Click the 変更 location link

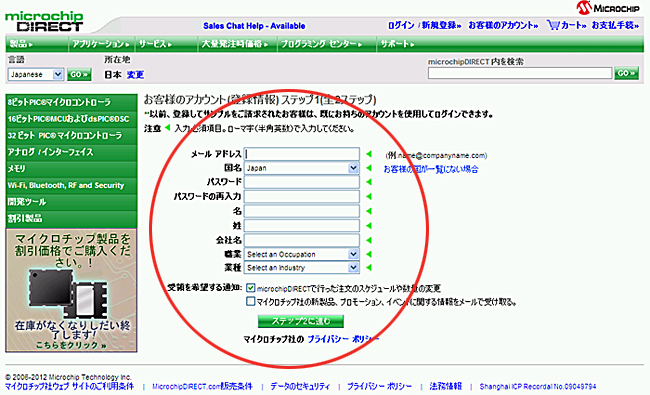click(135, 75)
